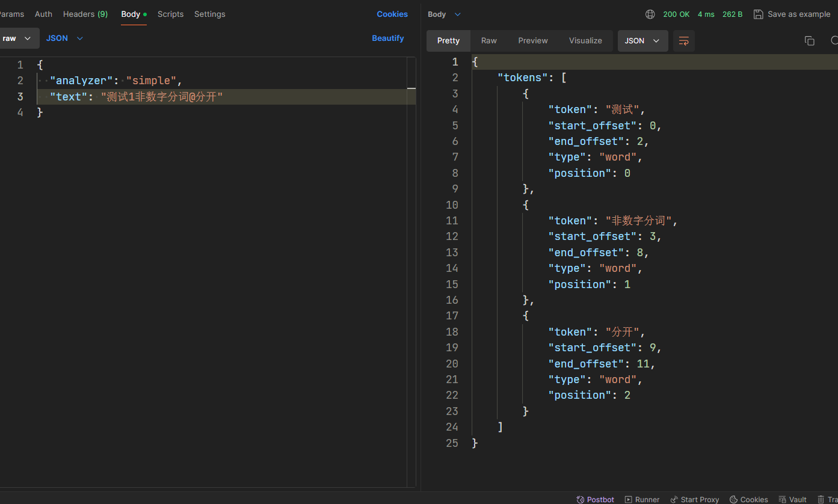The width and height of the screenshot is (838, 504).
Task: Open the response JSON format dropdown
Action: [642, 41]
